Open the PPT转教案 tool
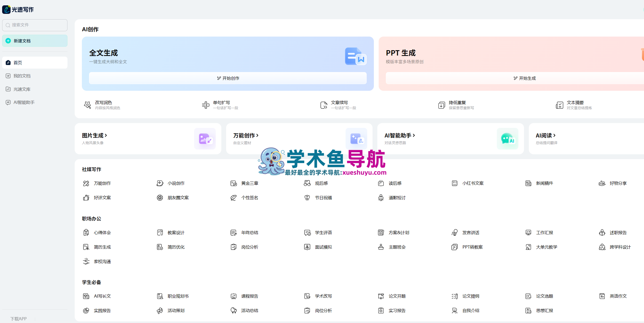The width and height of the screenshot is (644, 323). click(467, 247)
